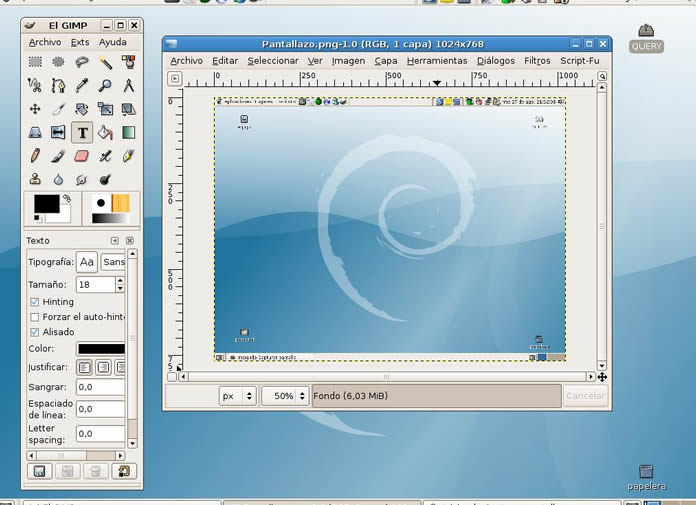Select the Move tool

35,109
